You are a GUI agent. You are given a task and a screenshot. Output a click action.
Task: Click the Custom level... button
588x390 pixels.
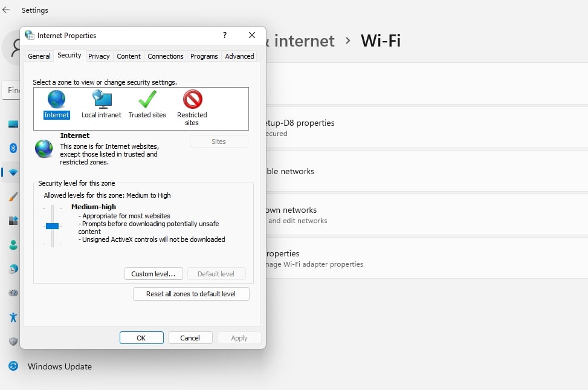[x=153, y=274]
